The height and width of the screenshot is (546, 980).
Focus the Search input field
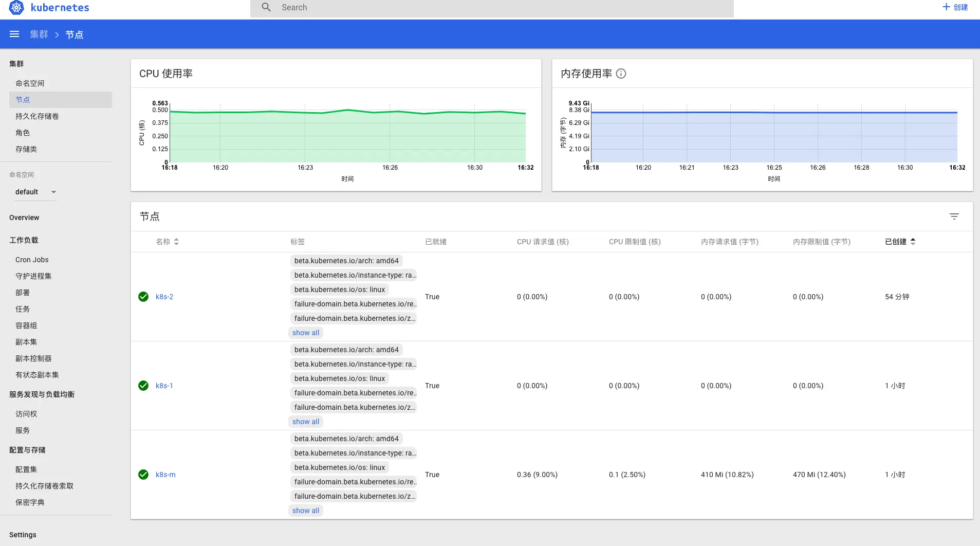pyautogui.click(x=492, y=8)
